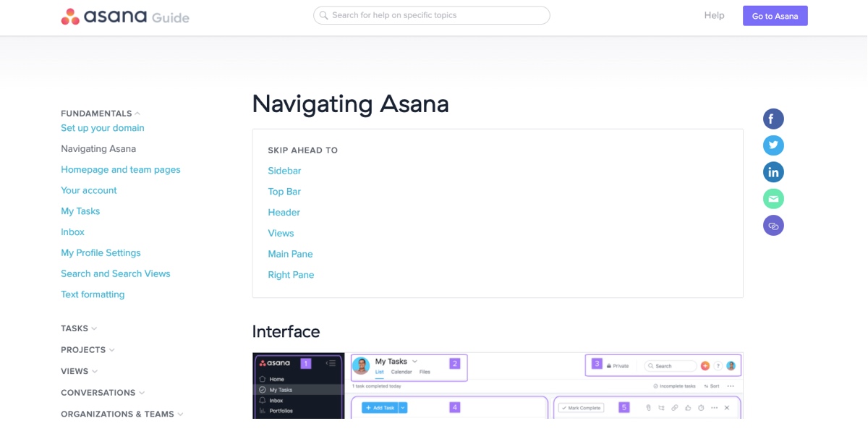Share the article via email

[x=773, y=198]
